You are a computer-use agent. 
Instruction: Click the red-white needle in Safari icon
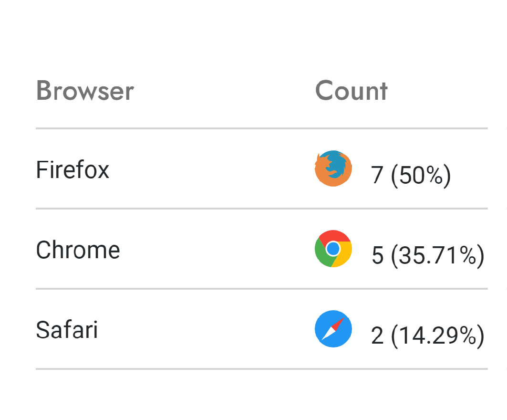(x=334, y=328)
